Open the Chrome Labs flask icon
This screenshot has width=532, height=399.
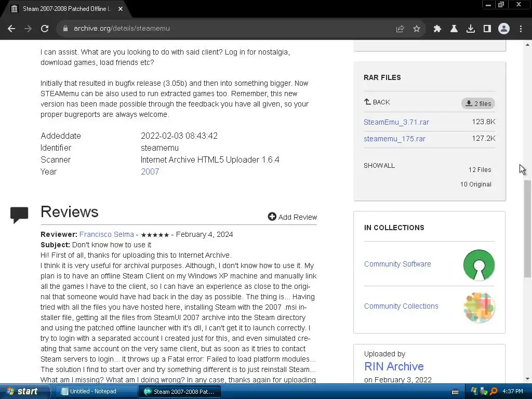point(454,29)
